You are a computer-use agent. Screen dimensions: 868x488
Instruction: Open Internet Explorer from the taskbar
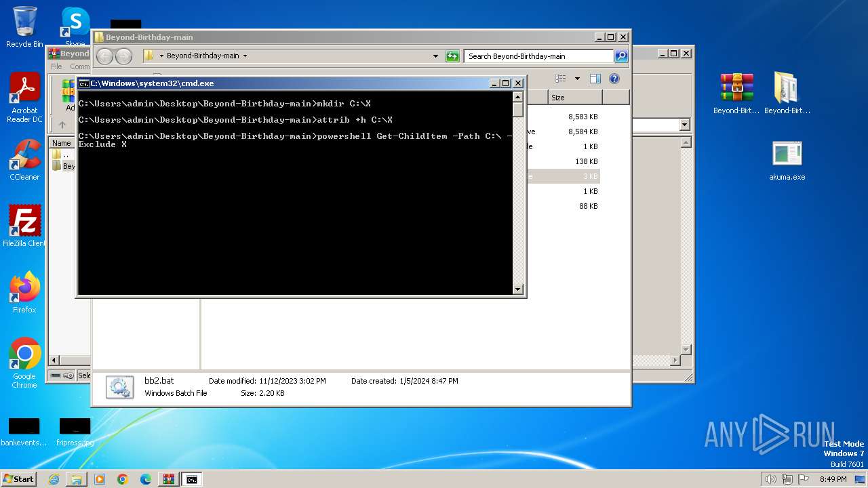[54, 479]
